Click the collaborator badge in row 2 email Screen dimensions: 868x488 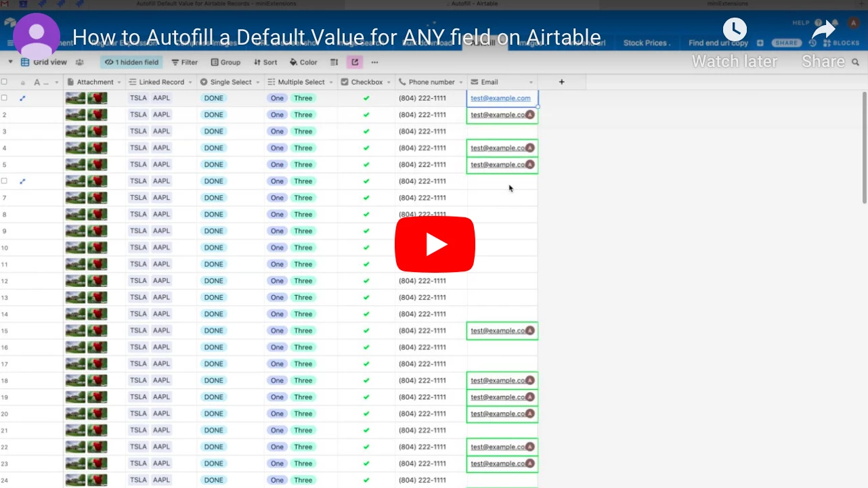point(529,115)
